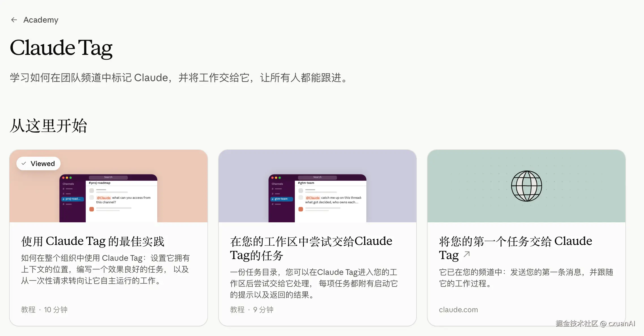Click the claude.com source text

(458, 310)
